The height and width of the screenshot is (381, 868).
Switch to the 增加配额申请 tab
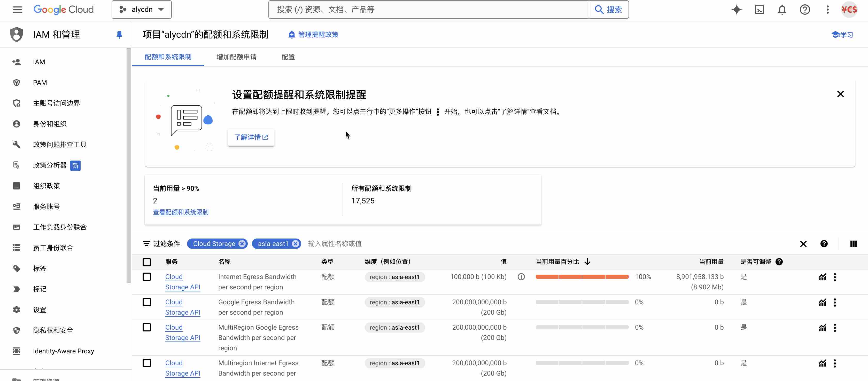point(236,57)
